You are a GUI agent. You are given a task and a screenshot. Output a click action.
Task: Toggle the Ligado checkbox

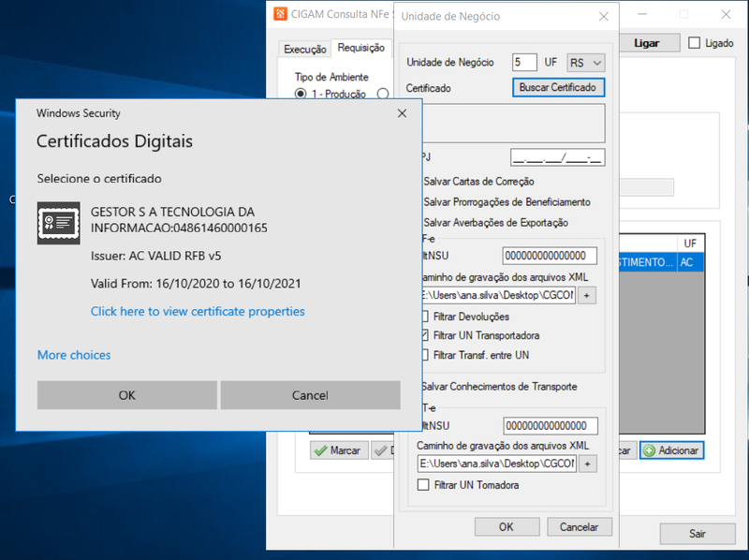point(694,43)
